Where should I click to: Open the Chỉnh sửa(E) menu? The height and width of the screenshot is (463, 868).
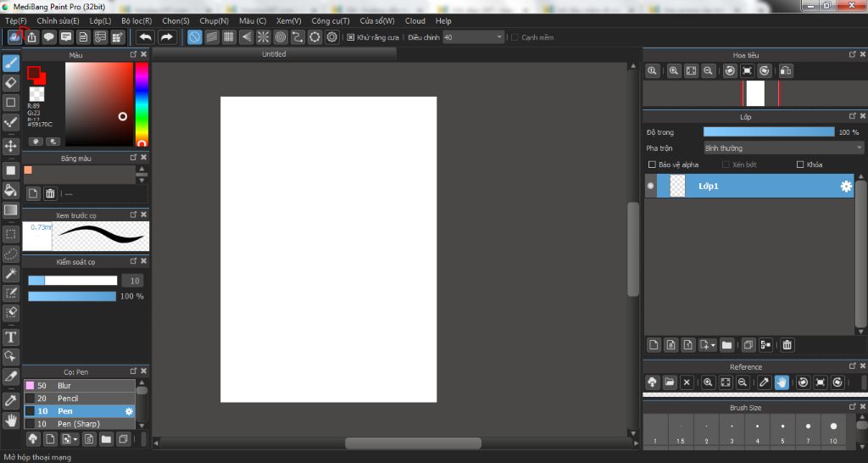pyautogui.click(x=58, y=20)
